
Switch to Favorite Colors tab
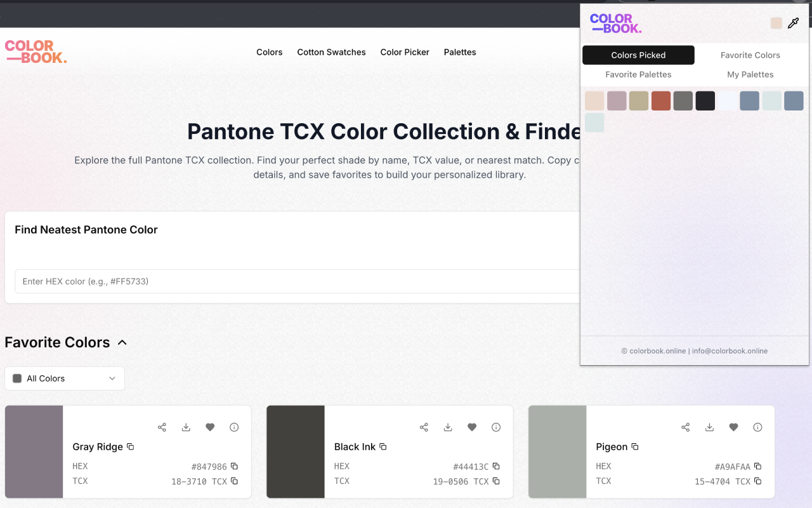(x=750, y=55)
